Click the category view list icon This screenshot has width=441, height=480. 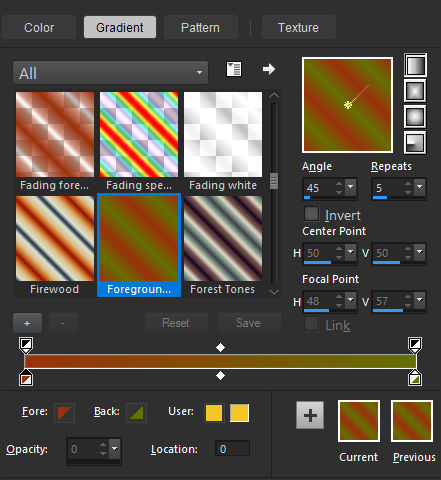234,69
